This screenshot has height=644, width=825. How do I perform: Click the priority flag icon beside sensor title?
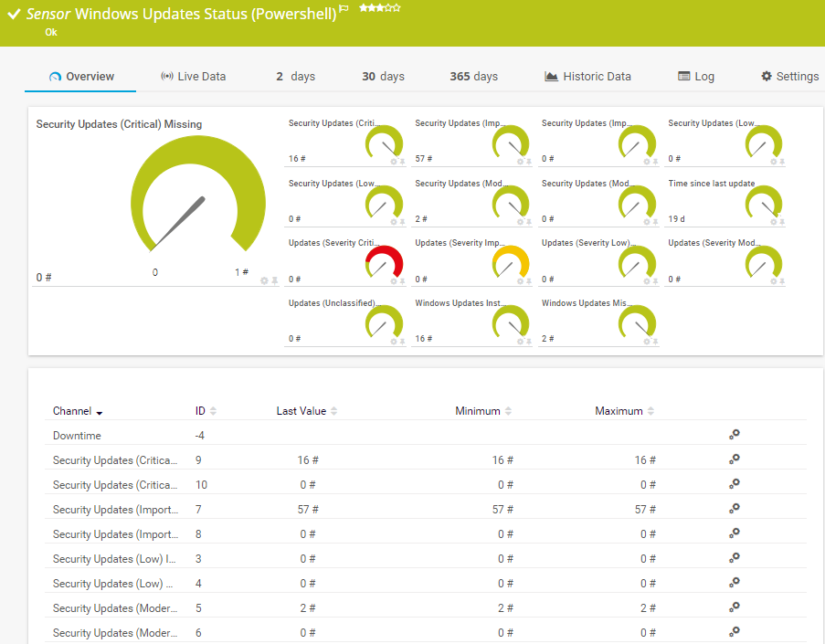(344, 9)
